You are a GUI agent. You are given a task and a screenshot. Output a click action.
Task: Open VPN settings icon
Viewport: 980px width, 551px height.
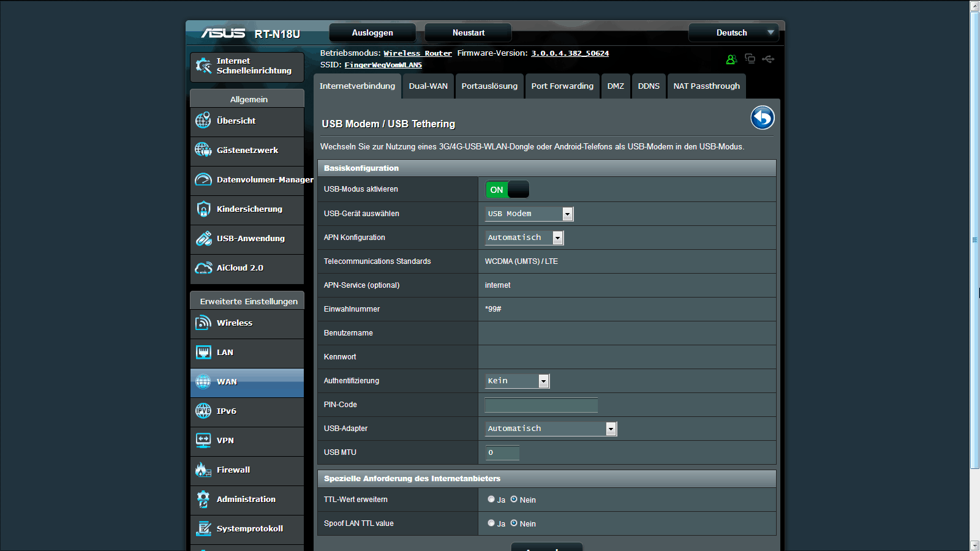[203, 440]
